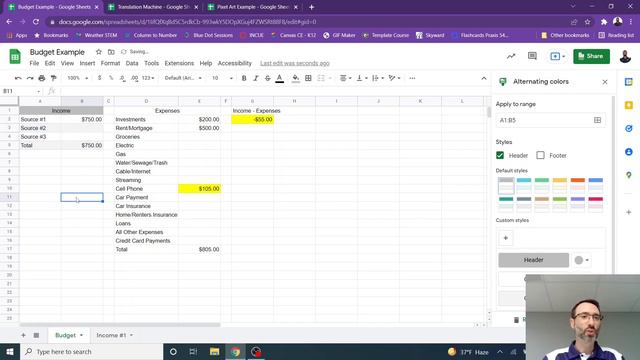The height and width of the screenshot is (360, 640).
Task: Switch to Income #1 sheet tab
Action: (x=111, y=335)
